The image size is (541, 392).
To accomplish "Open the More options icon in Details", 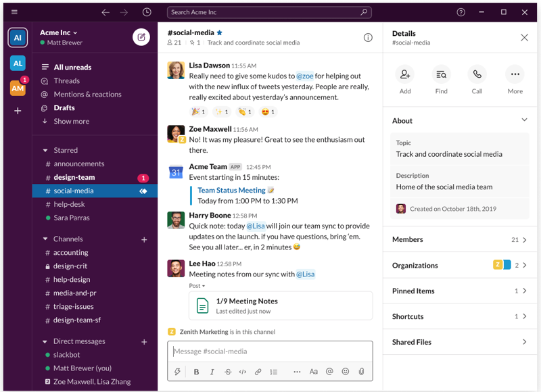I will [x=515, y=74].
